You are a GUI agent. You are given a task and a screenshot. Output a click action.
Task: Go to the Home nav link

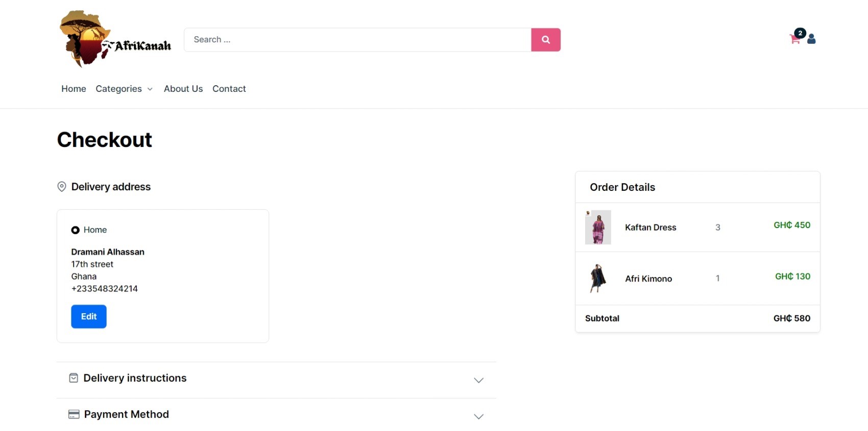coord(74,89)
